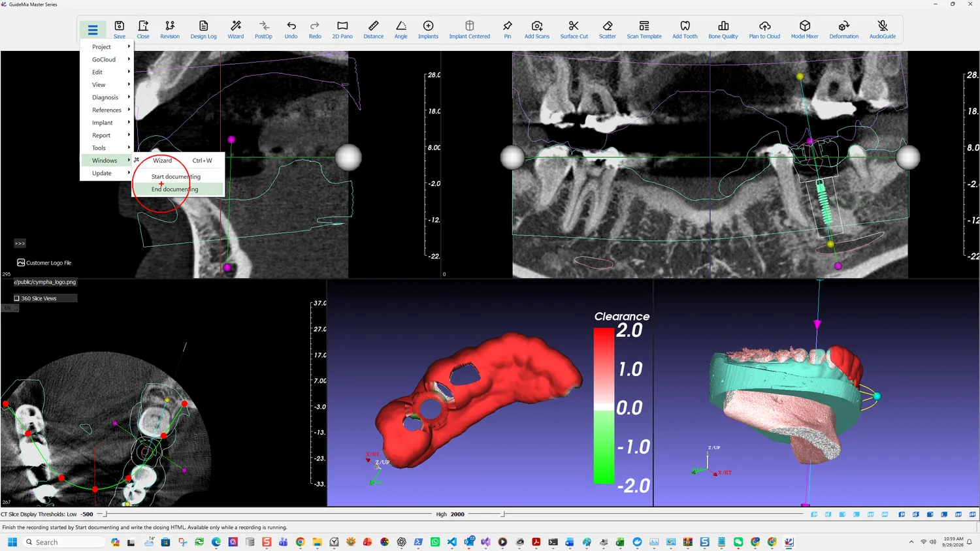This screenshot has height=551, width=980.
Task: Adjust the High CT threshold slider handle
Action: 502,514
